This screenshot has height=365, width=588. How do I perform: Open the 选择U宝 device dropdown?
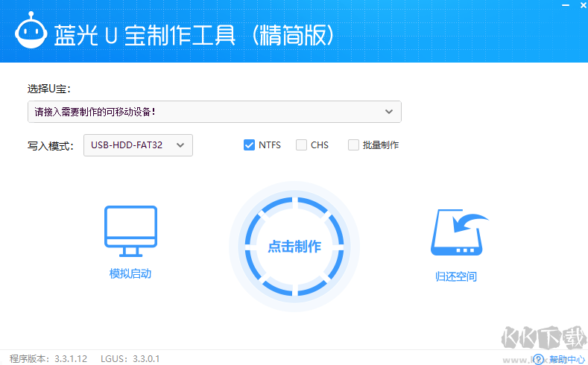215,112
